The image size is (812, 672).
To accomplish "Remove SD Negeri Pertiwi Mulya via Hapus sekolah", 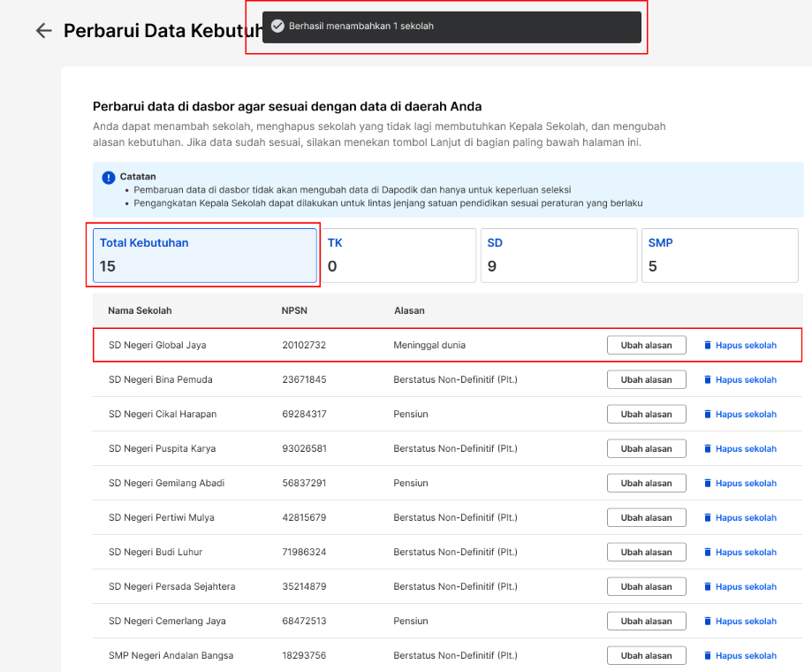I will (x=740, y=517).
